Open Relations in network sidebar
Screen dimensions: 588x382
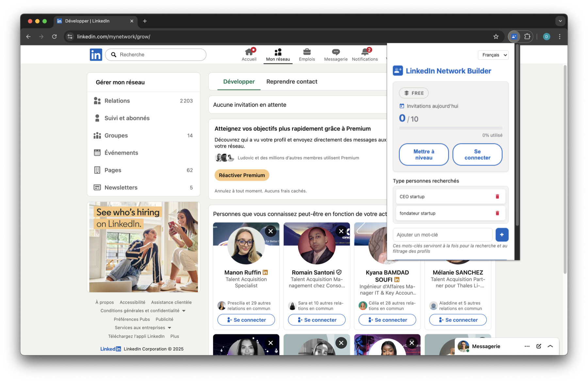tap(143, 101)
